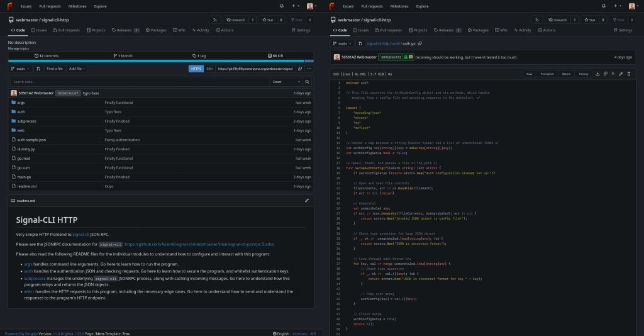Open the English language selector in footer
The image size is (644, 336).
(x=282, y=333)
